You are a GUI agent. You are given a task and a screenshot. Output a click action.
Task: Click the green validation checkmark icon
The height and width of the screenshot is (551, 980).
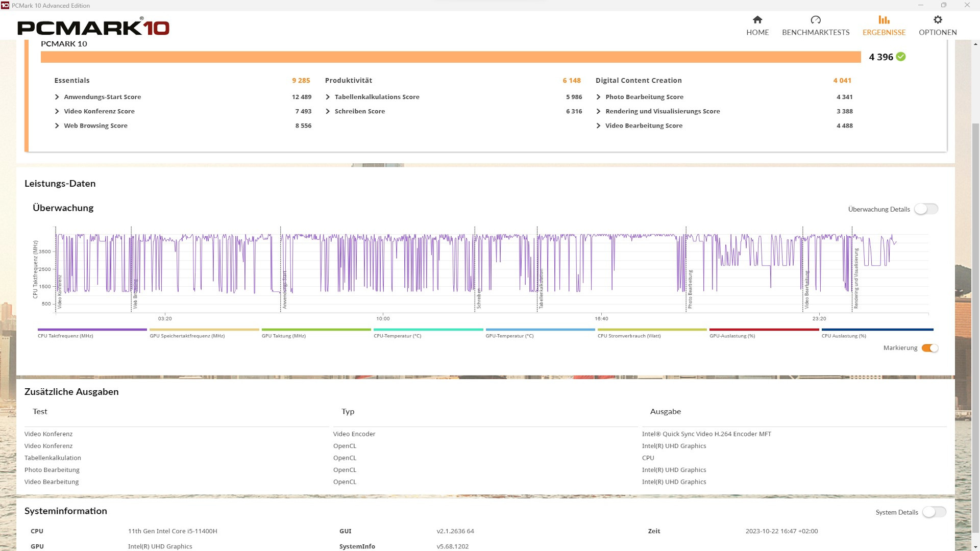point(901,57)
